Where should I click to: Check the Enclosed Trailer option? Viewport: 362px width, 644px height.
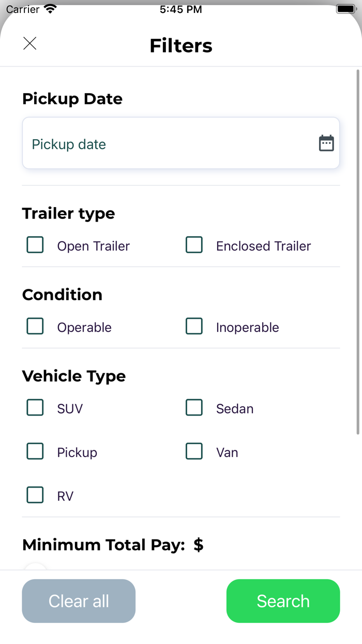tap(194, 244)
